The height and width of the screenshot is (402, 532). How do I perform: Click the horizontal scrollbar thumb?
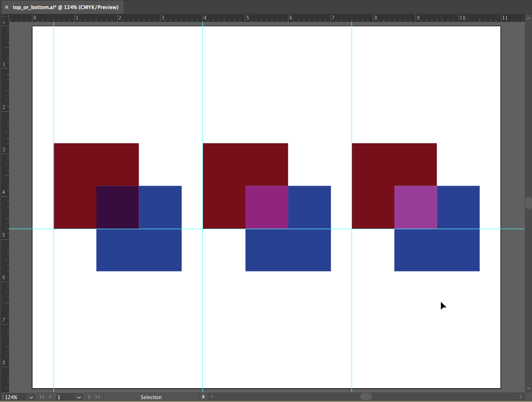click(x=366, y=397)
